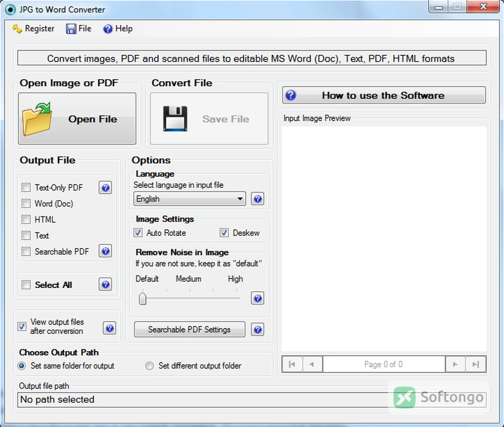Click the Open File folder button
The height and width of the screenshot is (427, 504).
click(77, 118)
